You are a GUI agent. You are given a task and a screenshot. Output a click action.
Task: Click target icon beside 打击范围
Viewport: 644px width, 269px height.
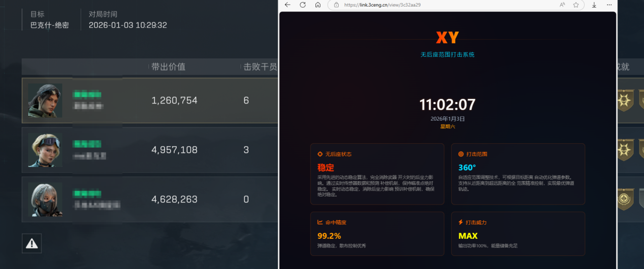pos(461,154)
